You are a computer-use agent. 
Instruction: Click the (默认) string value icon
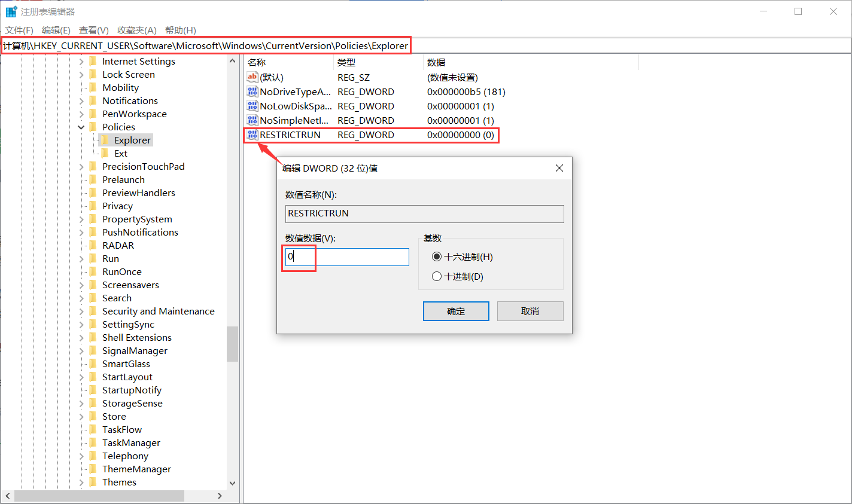click(x=252, y=77)
